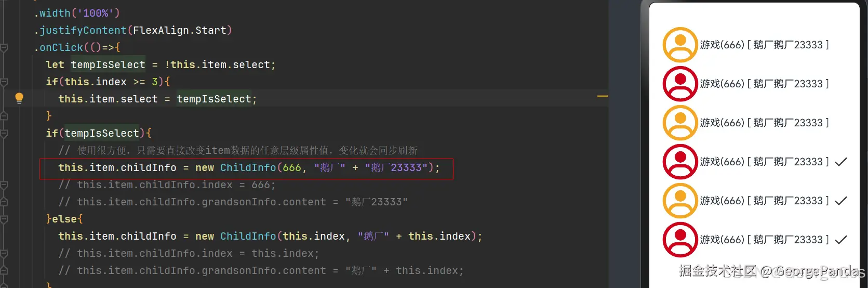Click the highlighted tempIsSelect after the equals sign
The width and height of the screenshot is (868, 288).
point(214,99)
